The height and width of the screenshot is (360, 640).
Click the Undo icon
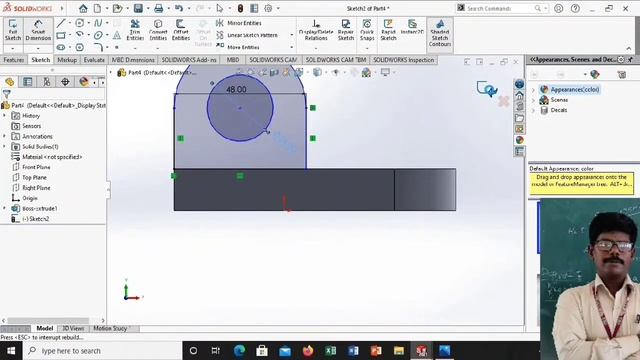pyautogui.click(x=179, y=8)
